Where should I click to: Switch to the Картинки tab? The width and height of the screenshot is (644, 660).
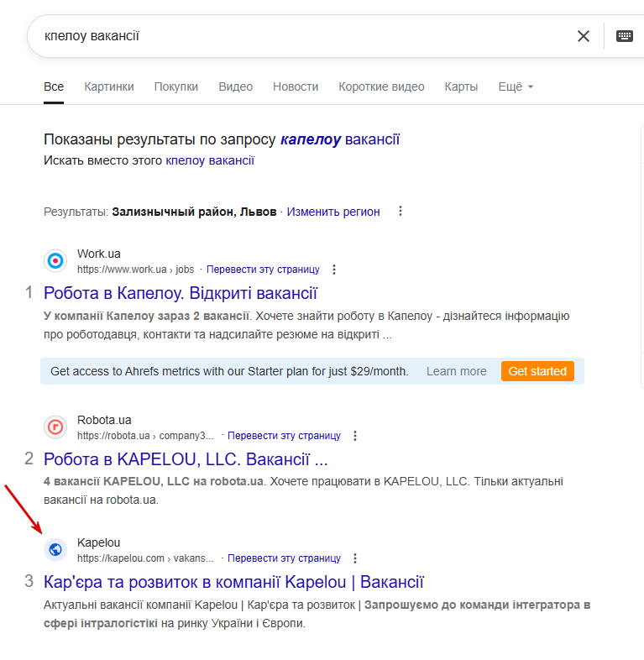pos(109,86)
